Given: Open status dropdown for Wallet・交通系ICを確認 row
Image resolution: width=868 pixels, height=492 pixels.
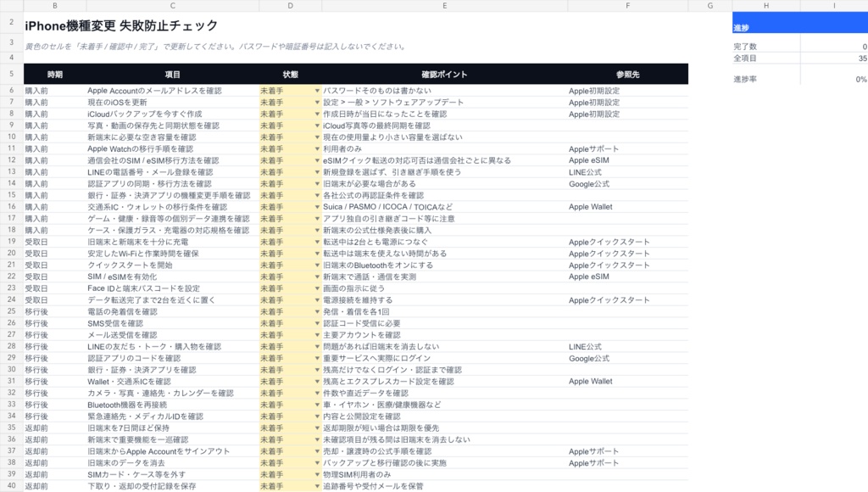Looking at the screenshot, I should pyautogui.click(x=317, y=382).
